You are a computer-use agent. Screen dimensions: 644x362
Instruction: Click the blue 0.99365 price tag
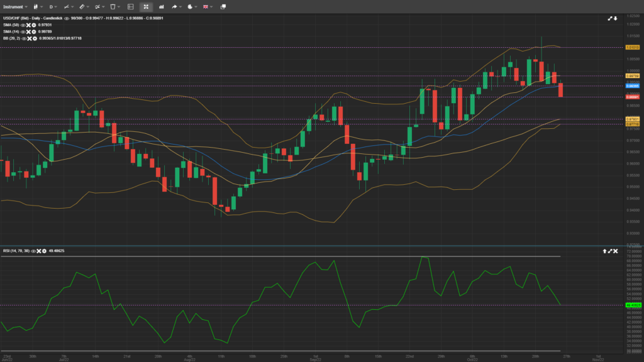(x=633, y=85)
